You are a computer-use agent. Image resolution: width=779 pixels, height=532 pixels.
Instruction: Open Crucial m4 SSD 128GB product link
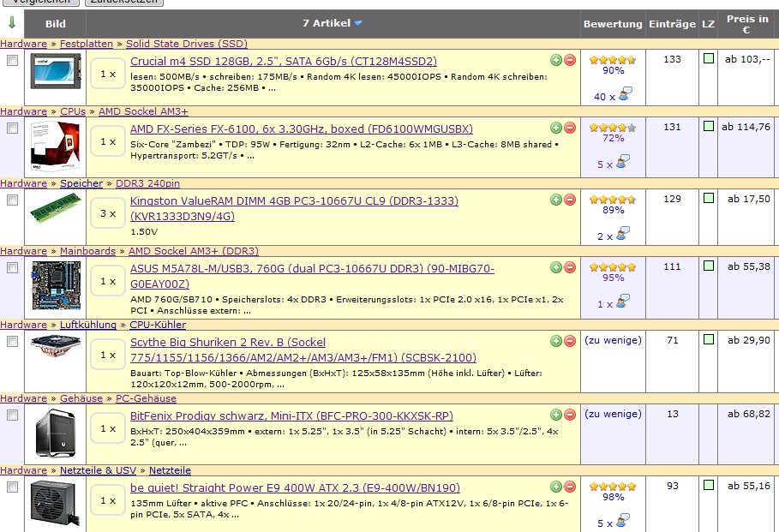point(284,61)
